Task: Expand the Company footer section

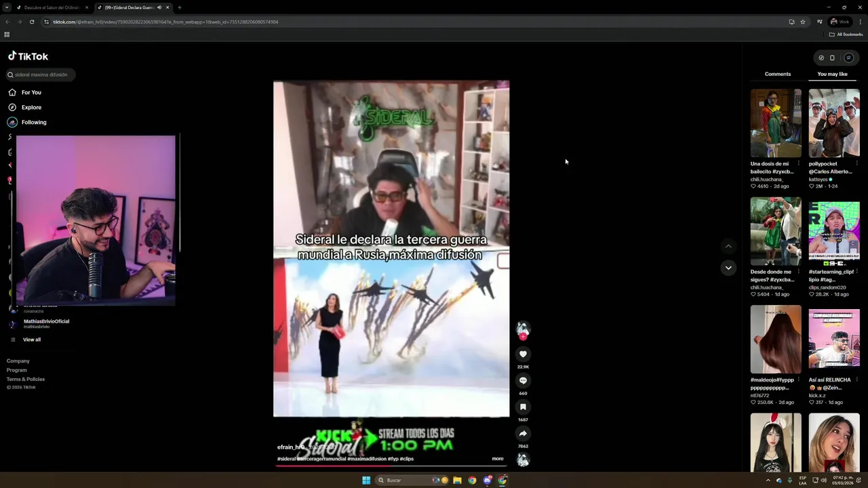Action: point(18,361)
